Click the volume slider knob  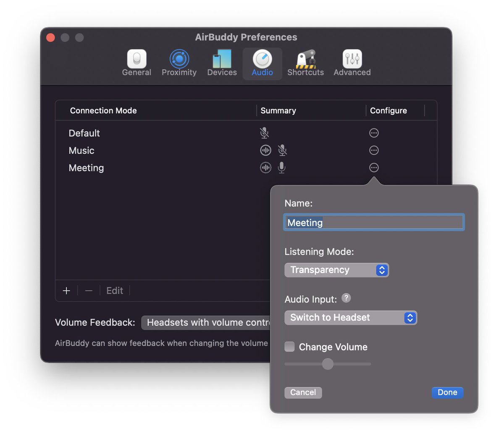coord(328,364)
